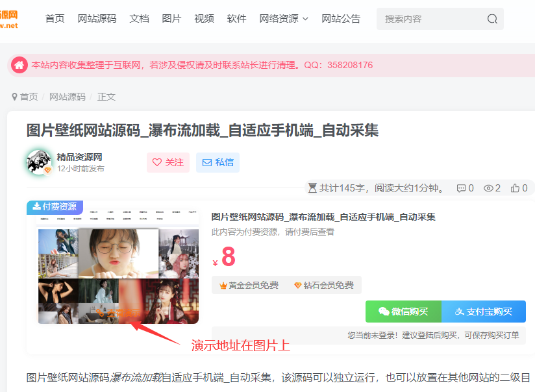The width and height of the screenshot is (535, 392).
Task: Click the diamond icon for diamond membership
Action: 297,285
